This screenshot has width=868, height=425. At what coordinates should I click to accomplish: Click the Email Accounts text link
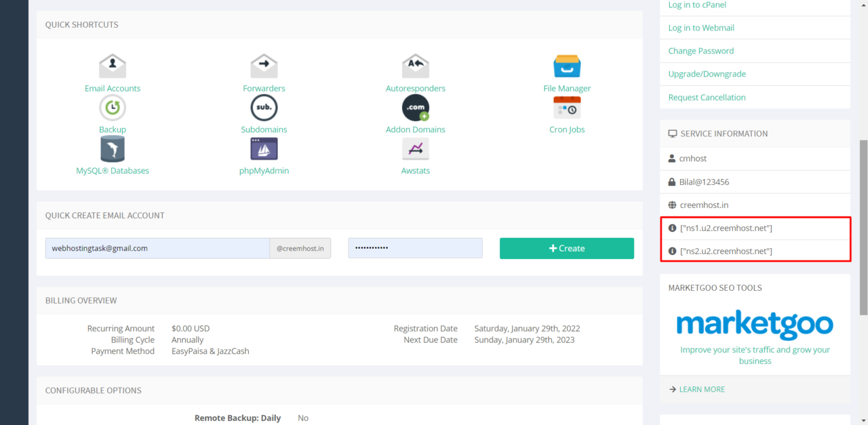(x=113, y=88)
